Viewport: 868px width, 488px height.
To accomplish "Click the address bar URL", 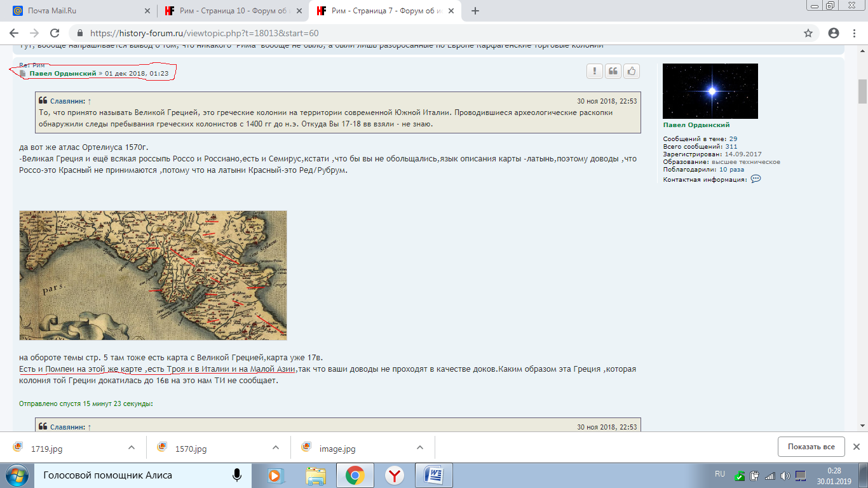I will point(205,33).
